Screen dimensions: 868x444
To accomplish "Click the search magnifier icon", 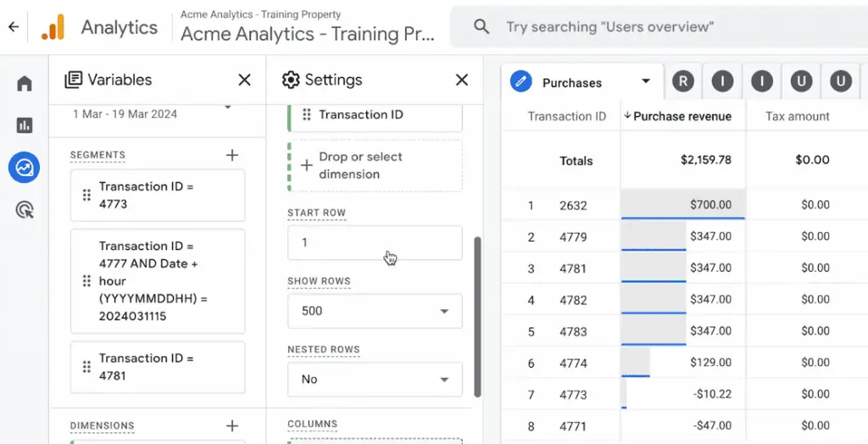I will pyautogui.click(x=481, y=27).
